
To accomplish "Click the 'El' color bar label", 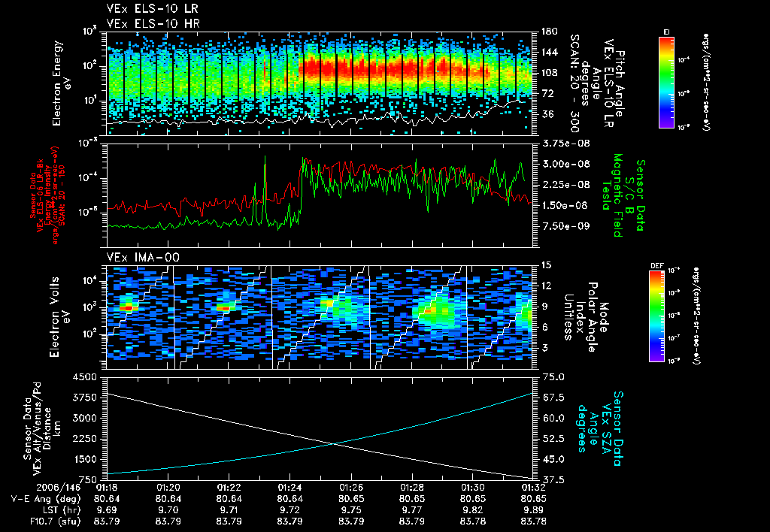I will click(666, 32).
